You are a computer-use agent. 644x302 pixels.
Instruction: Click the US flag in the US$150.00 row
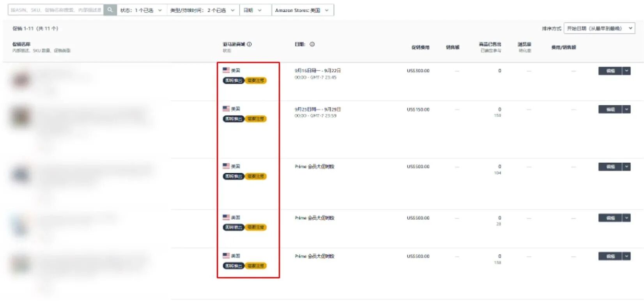[226, 108]
